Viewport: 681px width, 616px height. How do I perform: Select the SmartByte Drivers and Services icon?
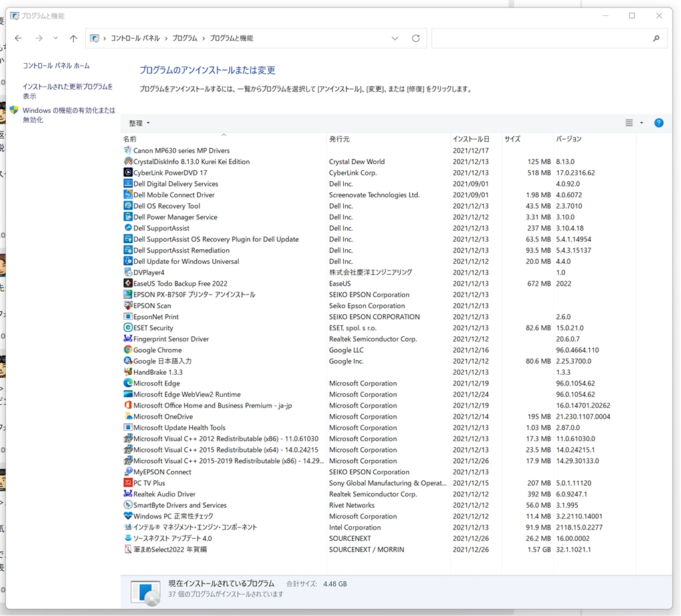tap(128, 505)
